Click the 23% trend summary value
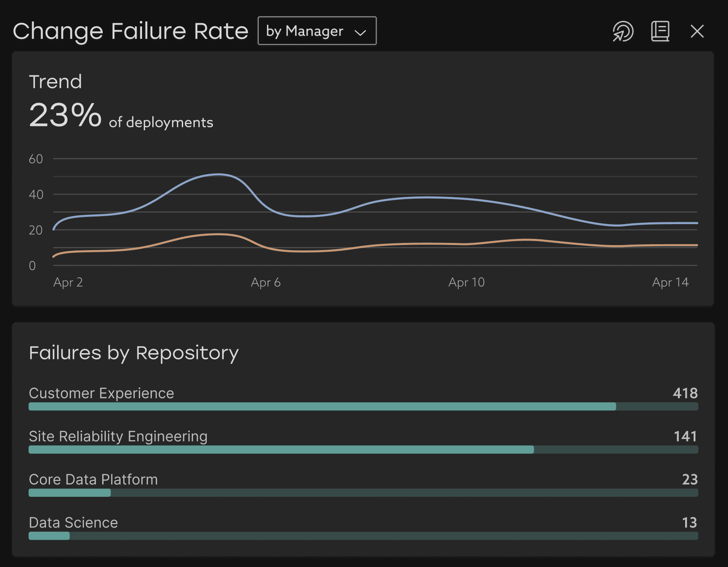 [66, 115]
